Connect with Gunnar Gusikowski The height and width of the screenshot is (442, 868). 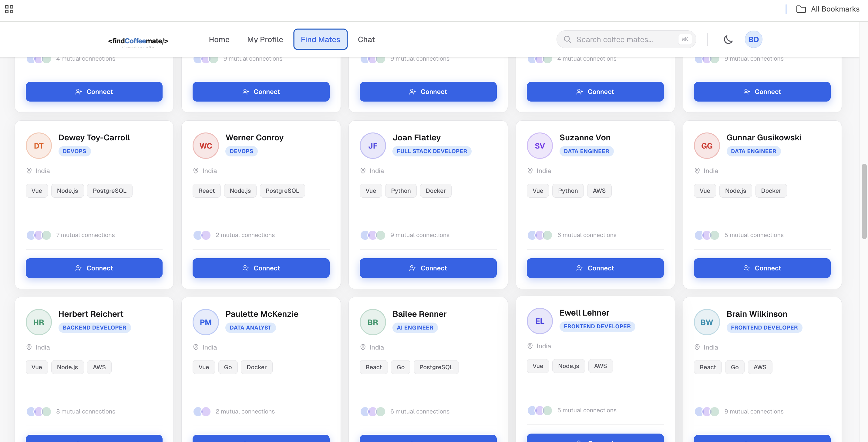pyautogui.click(x=762, y=268)
